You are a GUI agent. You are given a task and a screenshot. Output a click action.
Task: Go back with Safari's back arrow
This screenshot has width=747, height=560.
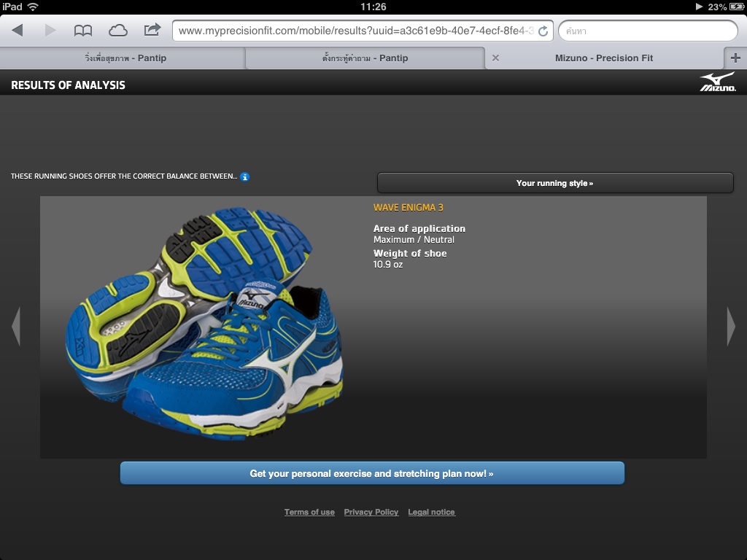coord(18,31)
